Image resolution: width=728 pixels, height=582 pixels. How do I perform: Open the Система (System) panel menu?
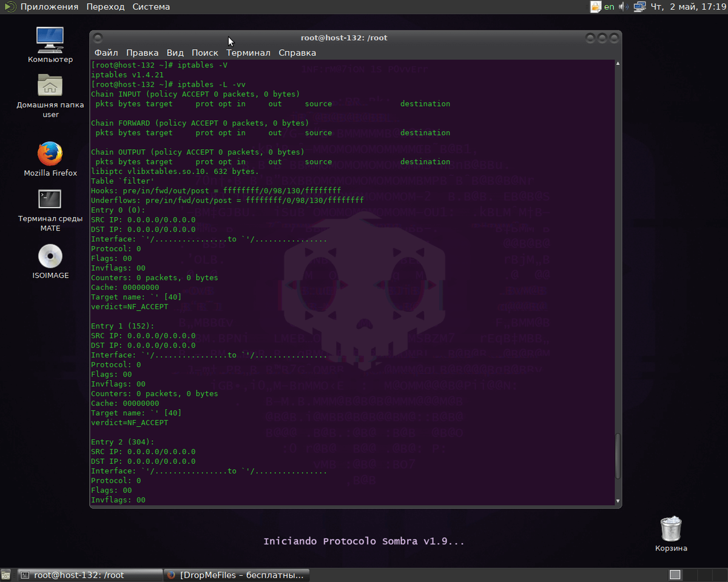(x=151, y=7)
